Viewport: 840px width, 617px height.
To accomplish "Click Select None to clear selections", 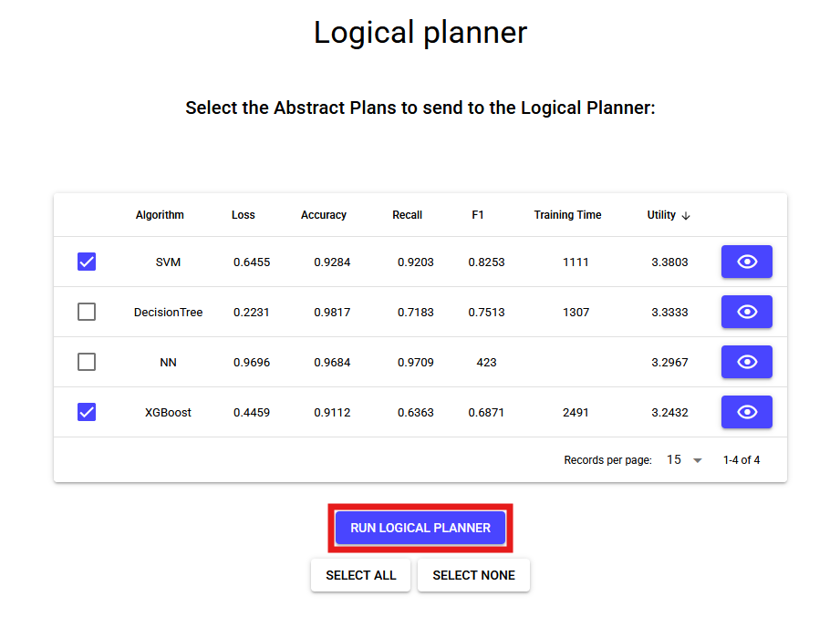I will click(x=473, y=575).
